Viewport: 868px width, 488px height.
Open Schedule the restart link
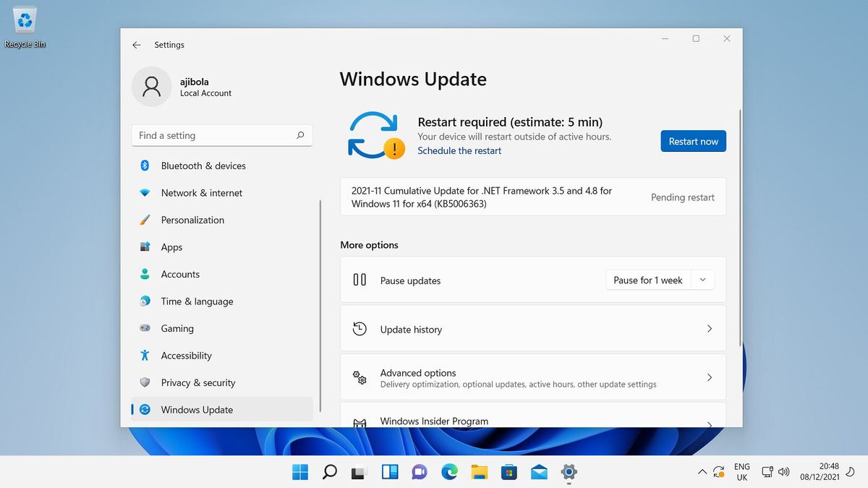459,150
